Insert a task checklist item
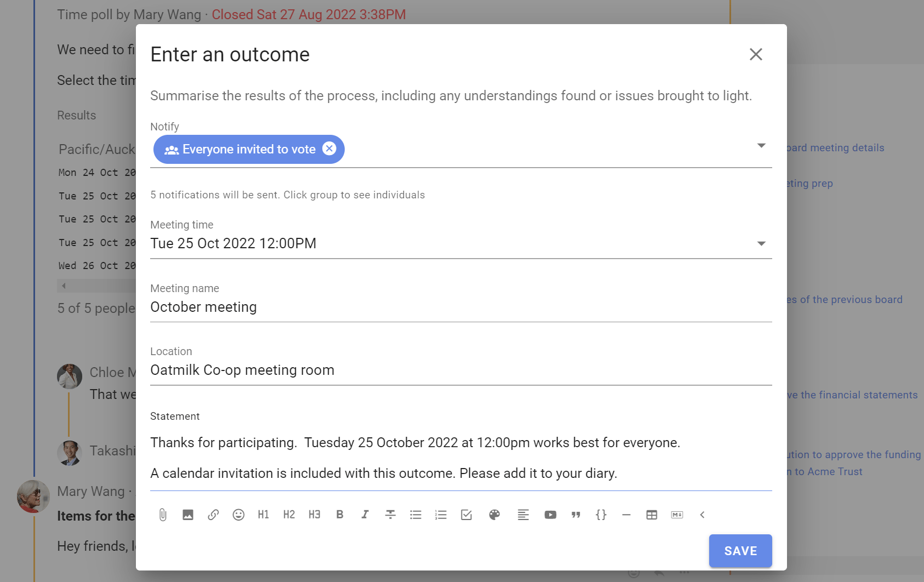Viewport: 924px width, 582px height. click(x=466, y=515)
